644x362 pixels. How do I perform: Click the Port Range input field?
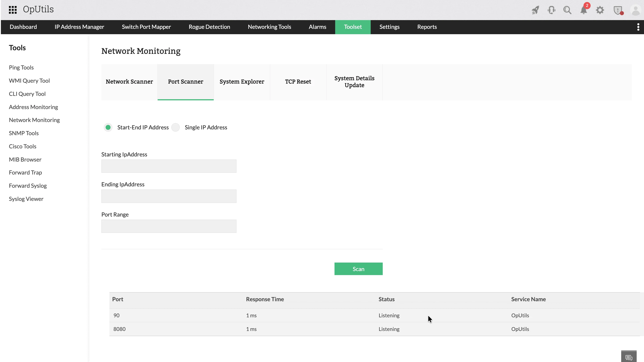coord(169,226)
